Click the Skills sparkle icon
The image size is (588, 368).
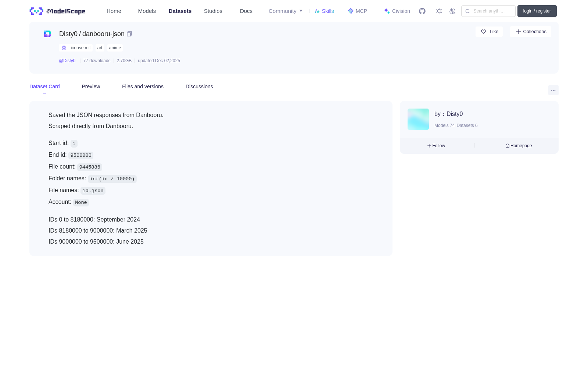click(x=317, y=11)
